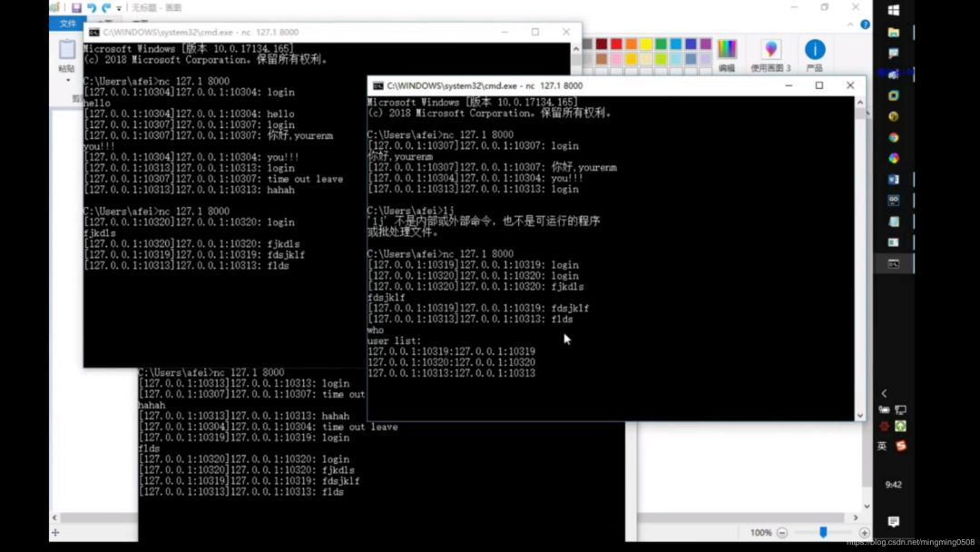Open the quick access toolbar dropdown in Paint

[x=119, y=8]
